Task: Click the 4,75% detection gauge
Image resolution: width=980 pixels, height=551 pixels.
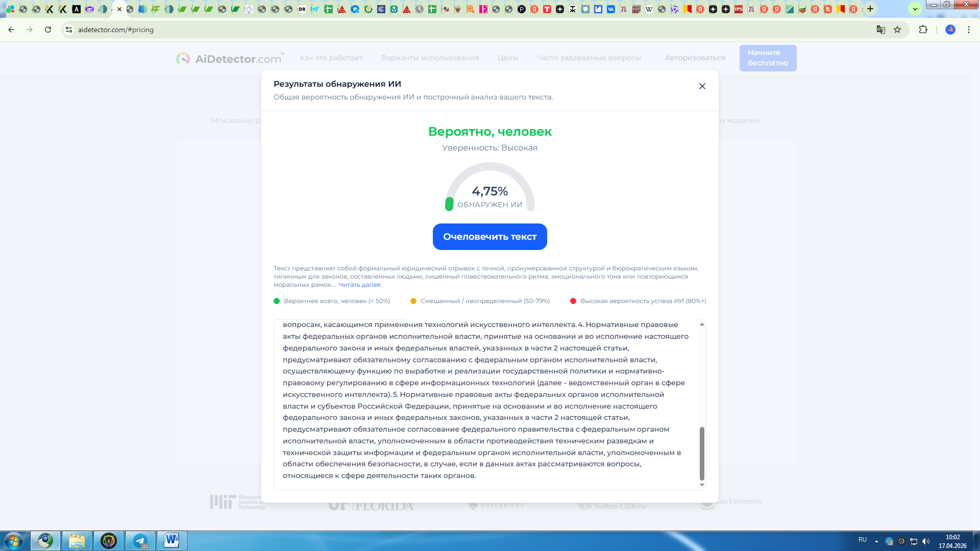Action: pos(489,187)
